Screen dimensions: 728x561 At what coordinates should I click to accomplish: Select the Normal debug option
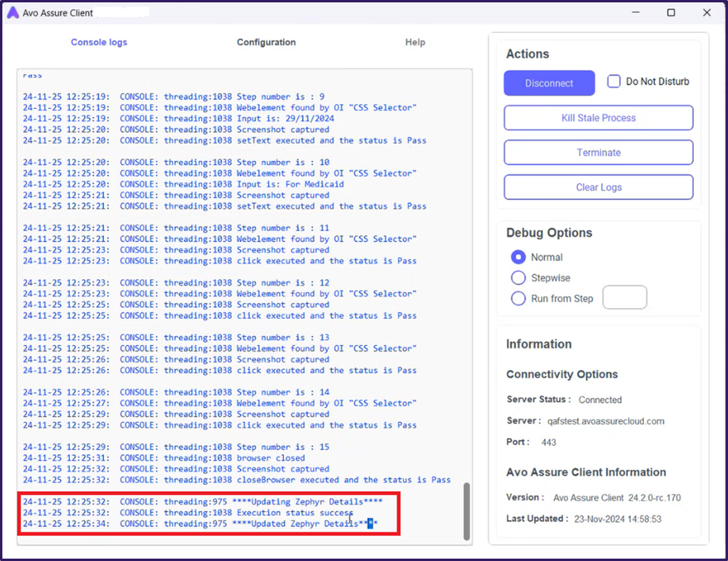[x=519, y=257]
